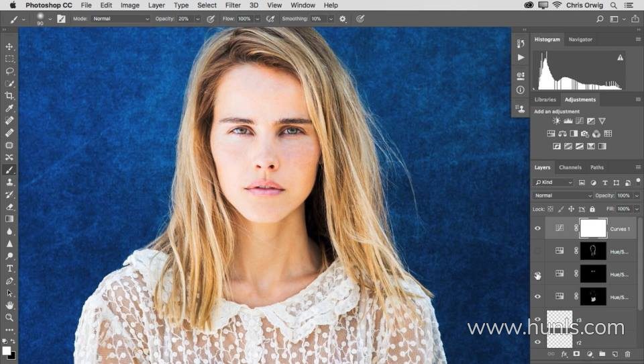Viewport: 644px width, 364px height.
Task: Open the Flow 100% dropdown arrow
Action: pos(258,19)
